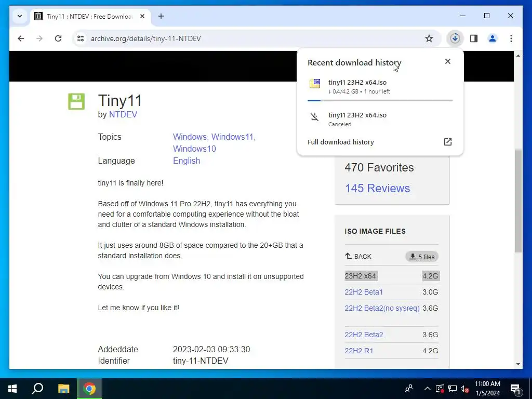Reload the archive.org page
The width and height of the screenshot is (532, 399).
tap(58, 38)
